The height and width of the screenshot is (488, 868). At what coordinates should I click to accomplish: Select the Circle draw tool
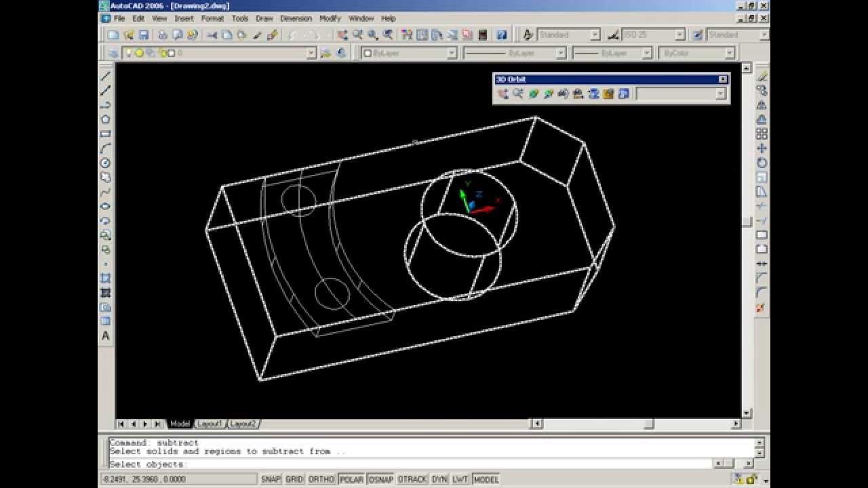click(106, 163)
